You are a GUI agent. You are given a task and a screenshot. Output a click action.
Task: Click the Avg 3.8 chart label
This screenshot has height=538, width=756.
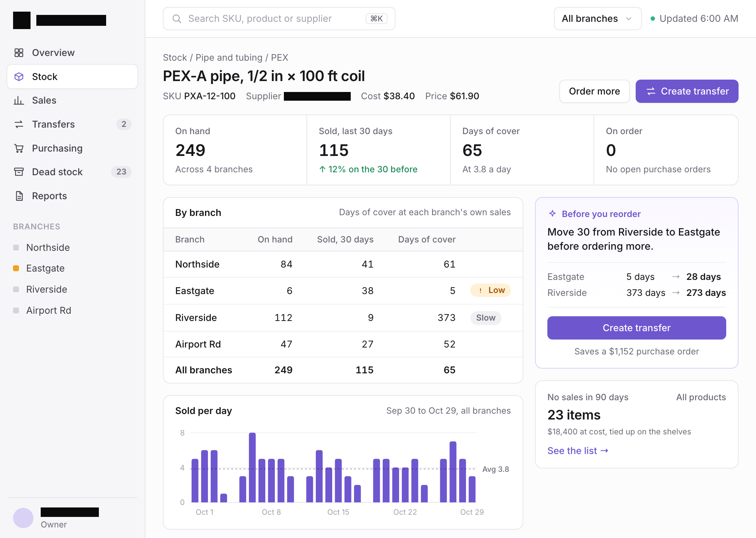495,469
